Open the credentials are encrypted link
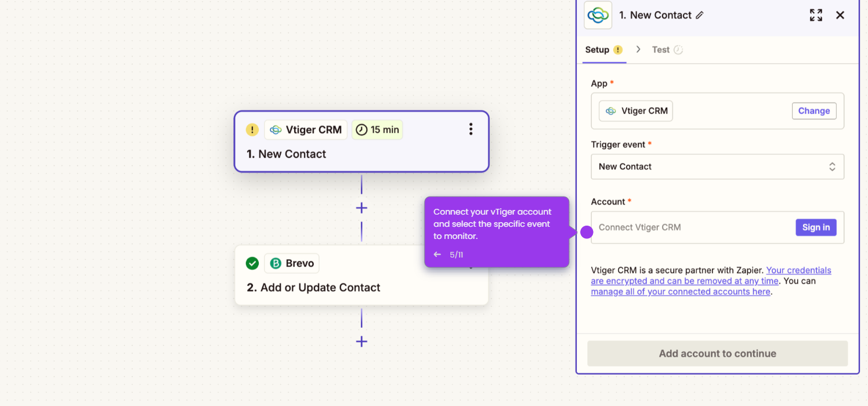Viewport: 868px width, 406px height. 711,275
